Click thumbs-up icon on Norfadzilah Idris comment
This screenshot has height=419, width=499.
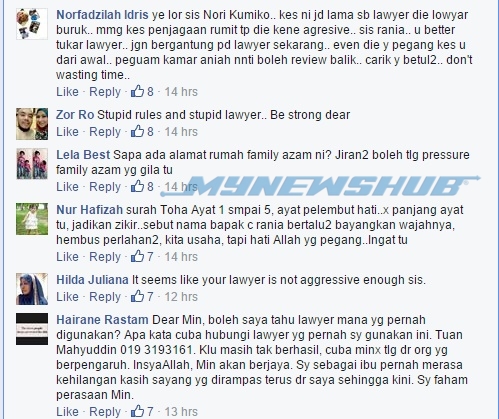point(137,91)
